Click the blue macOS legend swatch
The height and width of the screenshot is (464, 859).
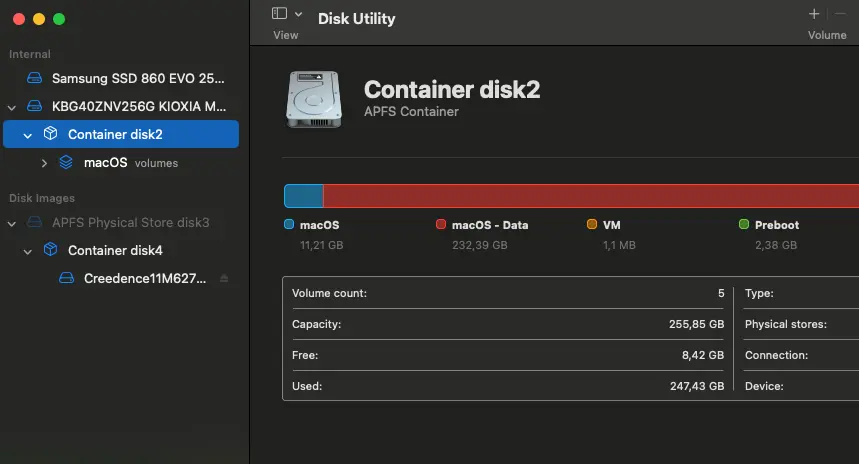(289, 224)
